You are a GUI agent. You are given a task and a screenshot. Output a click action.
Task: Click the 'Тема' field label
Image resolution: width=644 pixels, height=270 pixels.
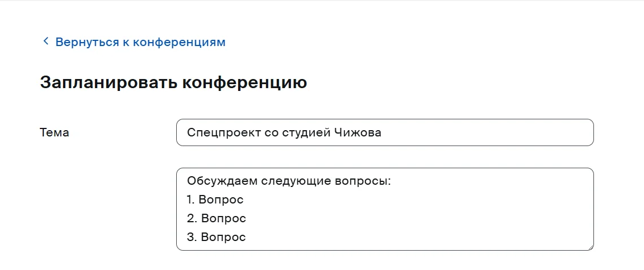(55, 132)
